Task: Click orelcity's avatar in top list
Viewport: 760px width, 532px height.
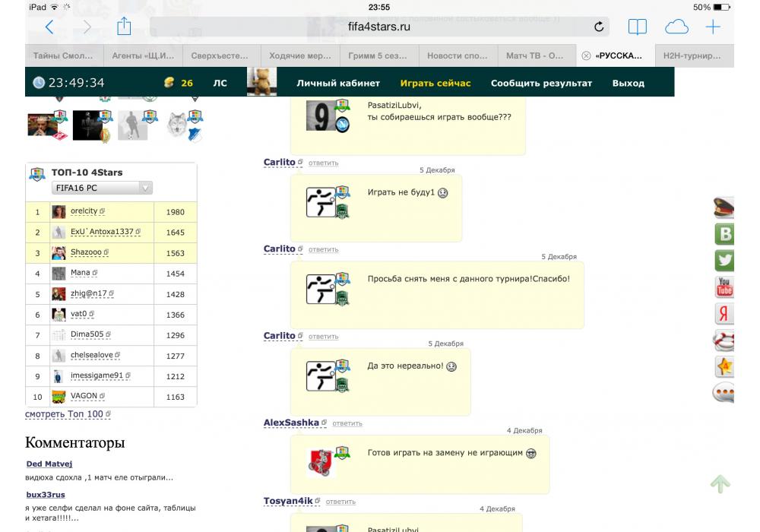Action: click(59, 212)
